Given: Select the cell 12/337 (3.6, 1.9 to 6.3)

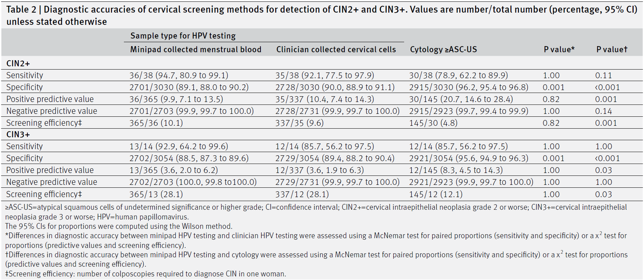Looking at the screenshot, I should (319, 170).
